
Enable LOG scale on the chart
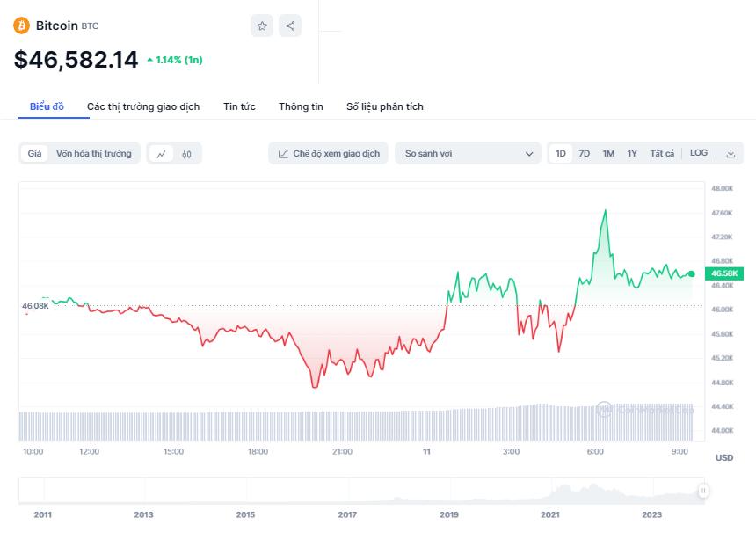click(x=698, y=152)
